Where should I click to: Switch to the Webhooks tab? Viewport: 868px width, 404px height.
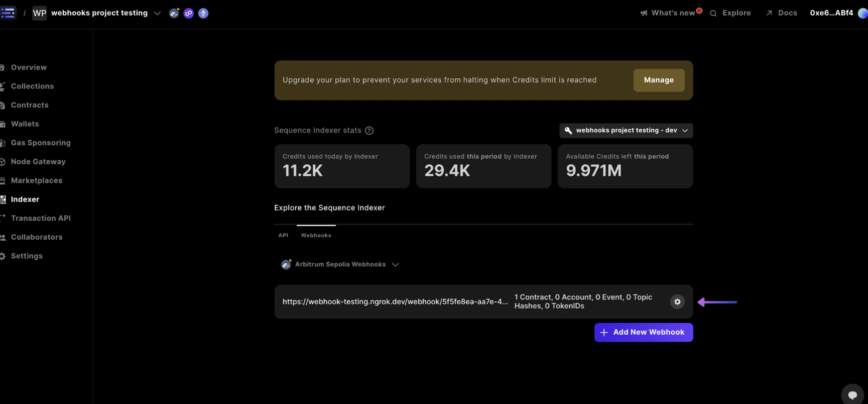(x=316, y=235)
